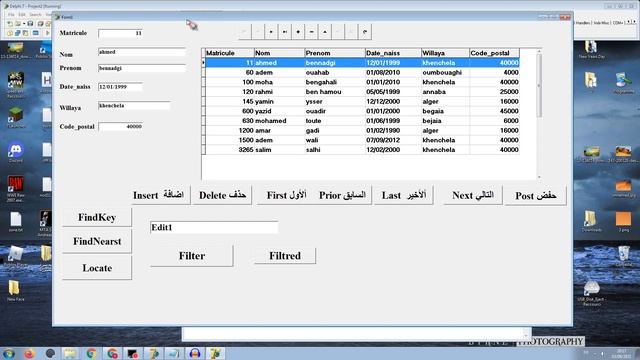Open the Edit menu in Delphi

click(x=22, y=15)
